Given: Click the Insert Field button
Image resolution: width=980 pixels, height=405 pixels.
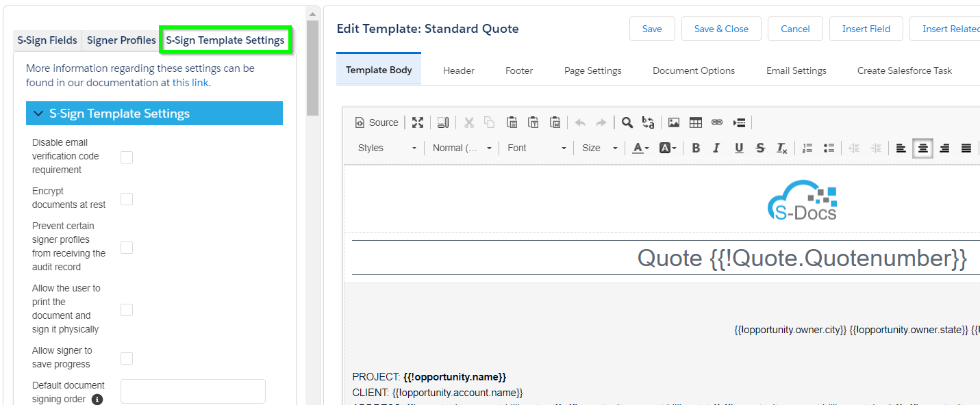Looking at the screenshot, I should pos(866,29).
